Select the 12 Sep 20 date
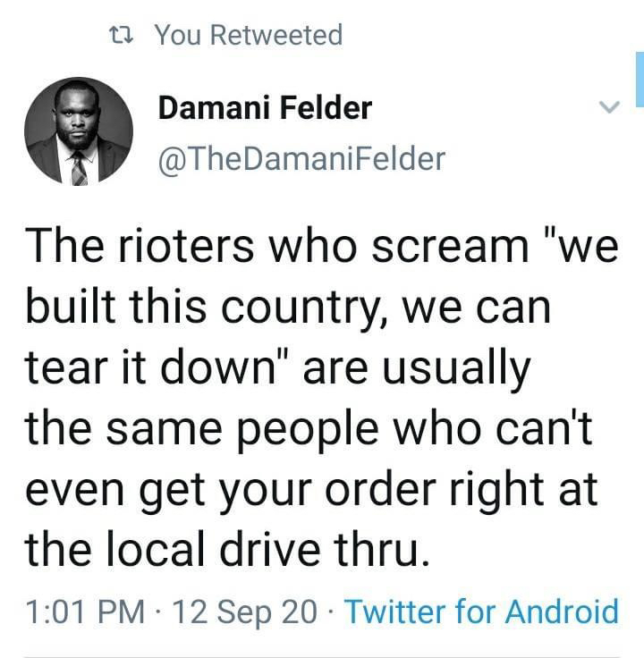644x658 pixels. 245,612
